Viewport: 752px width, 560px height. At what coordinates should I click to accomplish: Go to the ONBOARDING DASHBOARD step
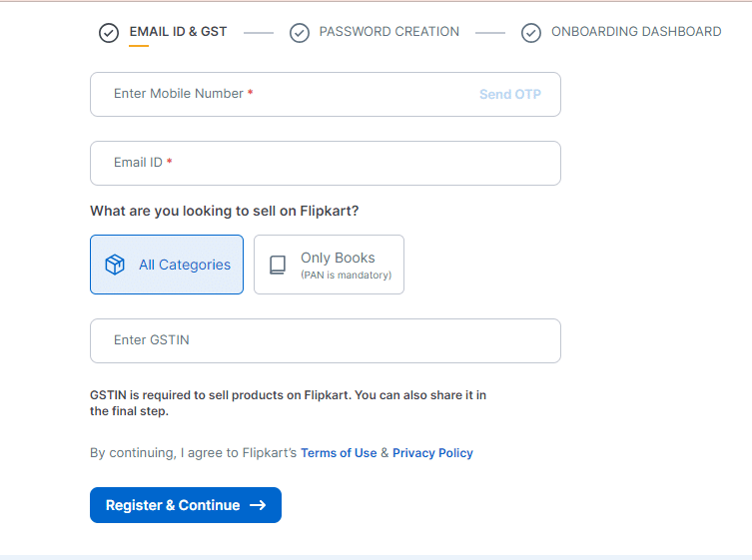tap(636, 32)
